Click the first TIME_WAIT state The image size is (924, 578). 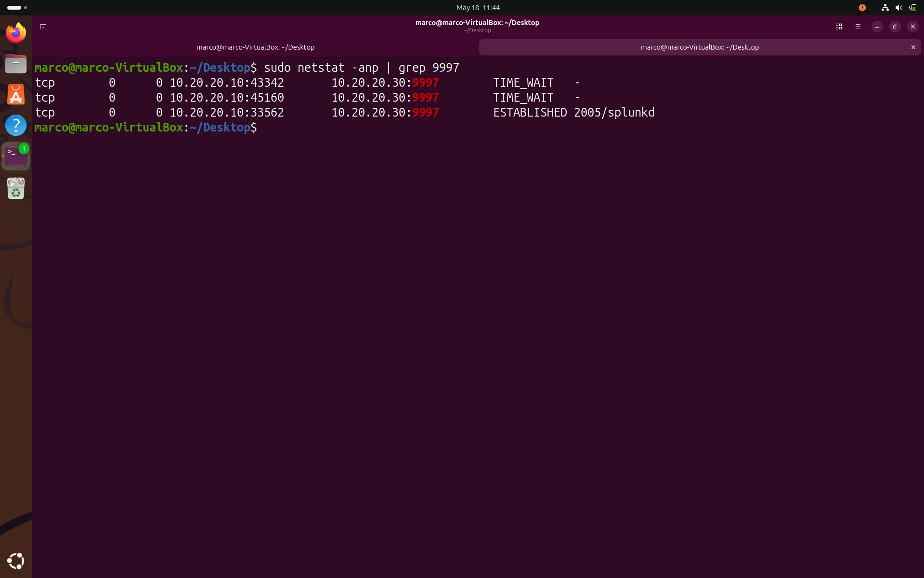pyautogui.click(x=523, y=83)
